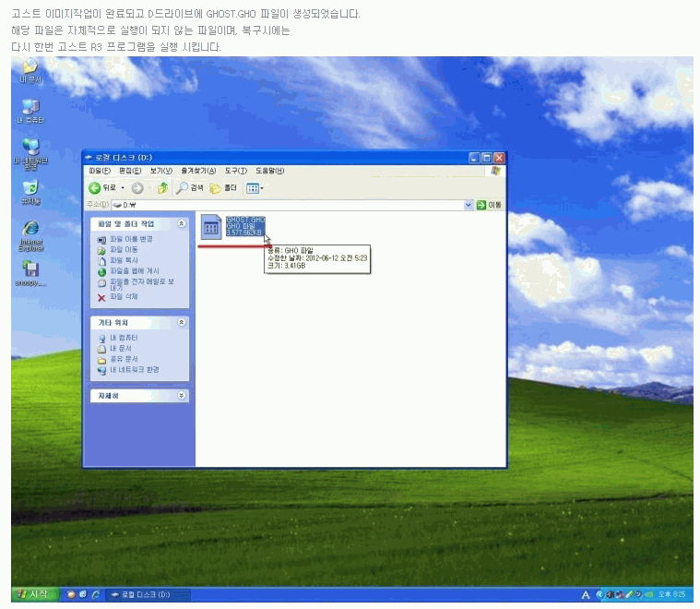Image resolution: width=700 pixels, height=609 pixels.
Task: Click the GHOST.GHO file name label
Action: tap(245, 220)
